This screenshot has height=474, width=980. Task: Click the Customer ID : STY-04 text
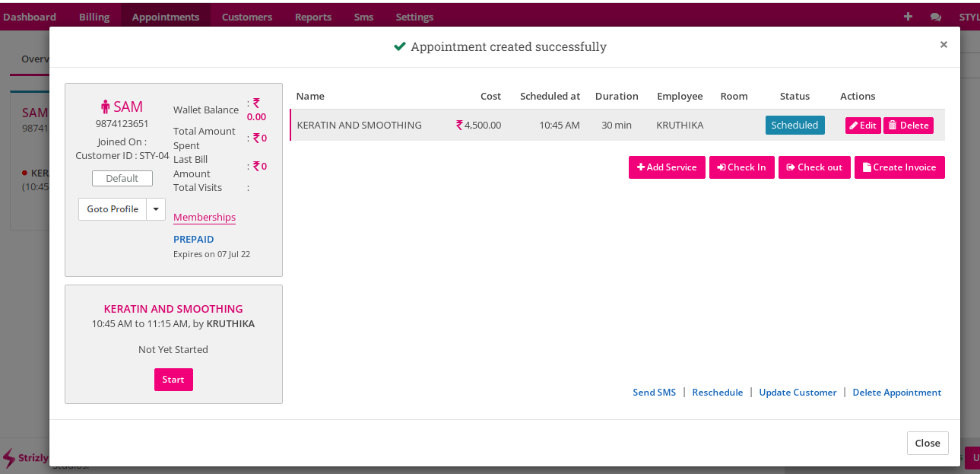pos(122,155)
